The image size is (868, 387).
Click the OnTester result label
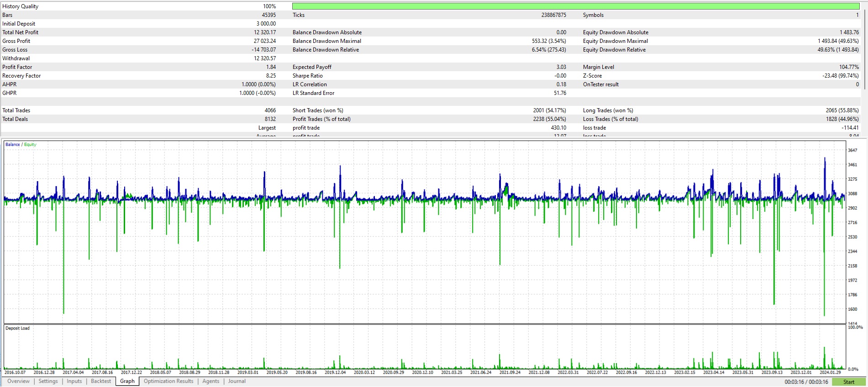coord(601,84)
